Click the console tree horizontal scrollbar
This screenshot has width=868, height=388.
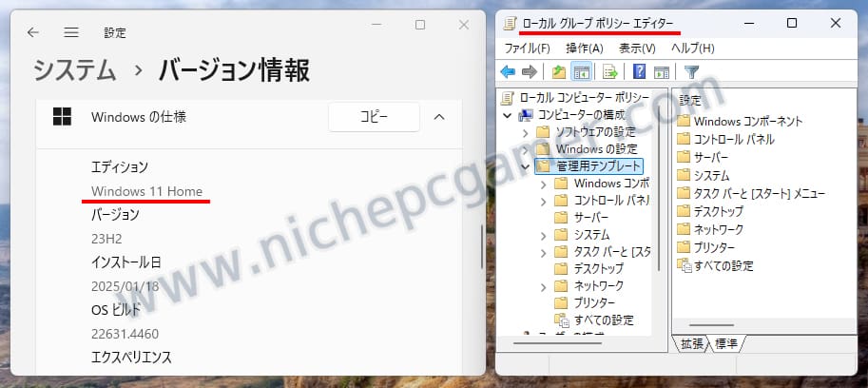[557, 343]
